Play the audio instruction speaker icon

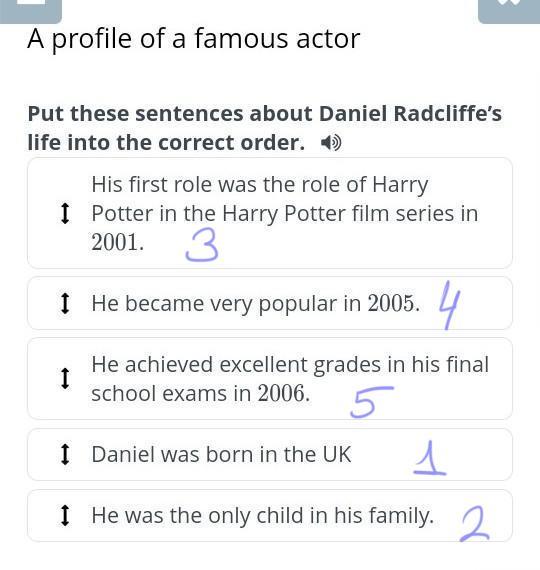click(x=331, y=143)
